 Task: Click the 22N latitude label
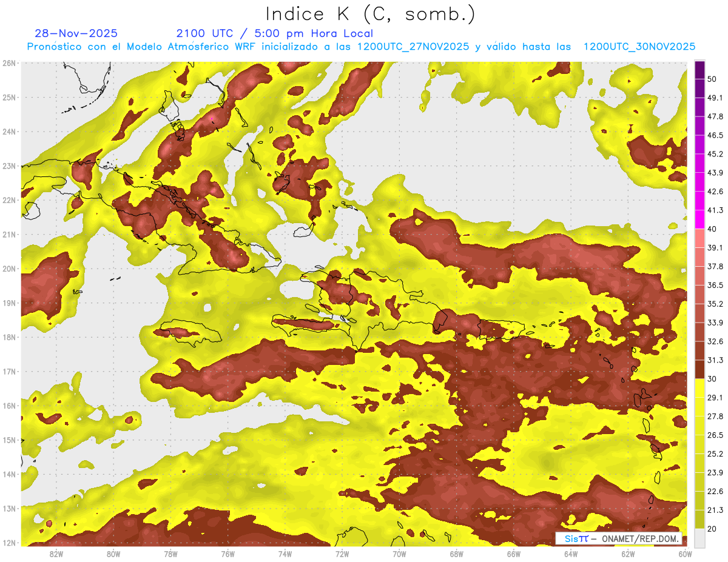click(x=8, y=200)
